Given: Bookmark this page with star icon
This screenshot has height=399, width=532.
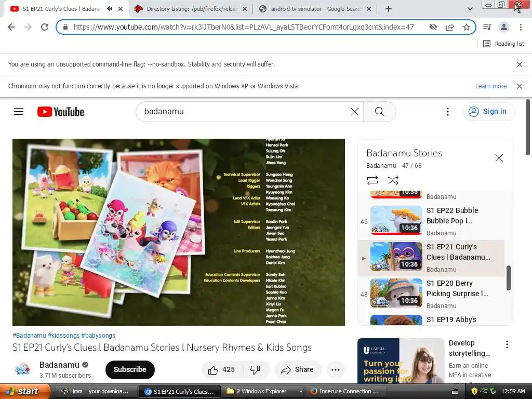Looking at the screenshot, I should coord(467,27).
